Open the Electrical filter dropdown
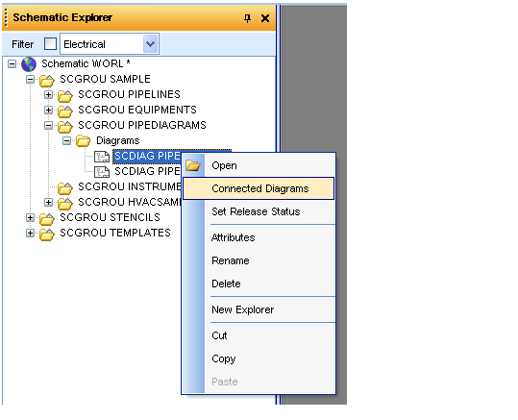Viewport: 518px width, 420px height. (x=150, y=43)
